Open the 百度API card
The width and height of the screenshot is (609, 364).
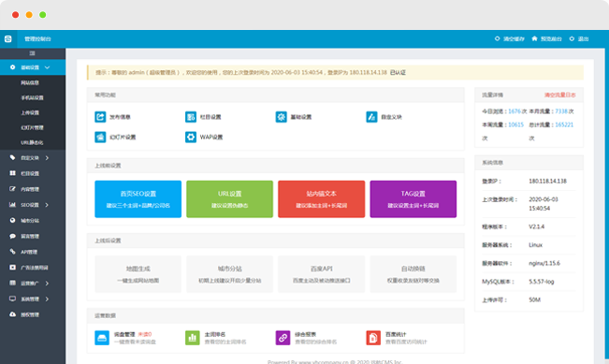[x=322, y=274]
